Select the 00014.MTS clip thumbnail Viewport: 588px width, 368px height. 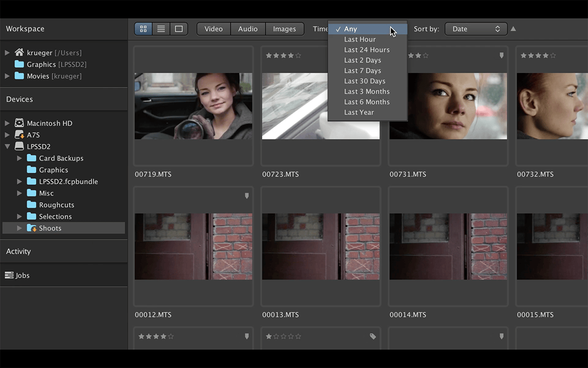coord(448,246)
